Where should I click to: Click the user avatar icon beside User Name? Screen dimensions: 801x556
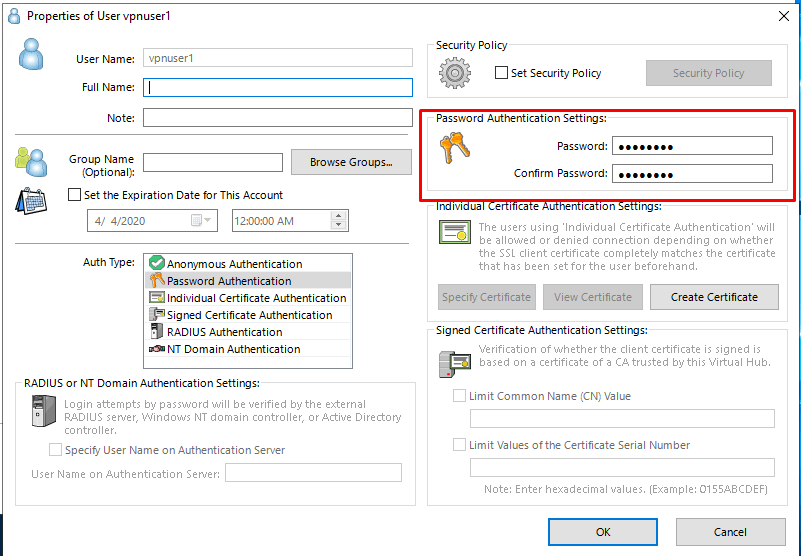pyautogui.click(x=31, y=54)
